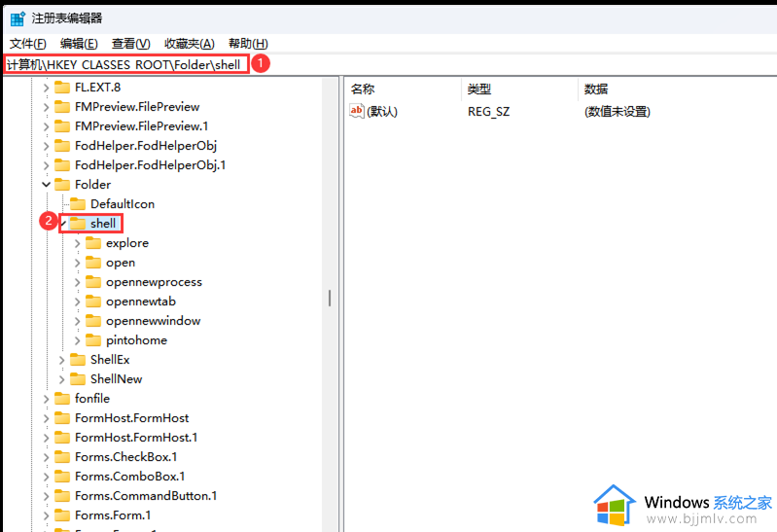Expand the fonfile key

coord(46,399)
